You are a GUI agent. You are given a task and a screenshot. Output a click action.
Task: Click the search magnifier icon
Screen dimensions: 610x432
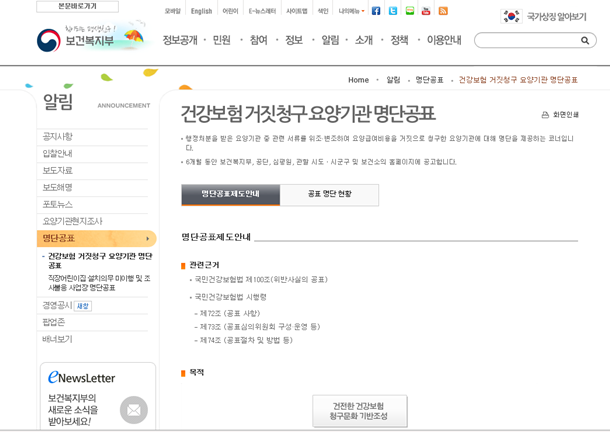tap(585, 41)
